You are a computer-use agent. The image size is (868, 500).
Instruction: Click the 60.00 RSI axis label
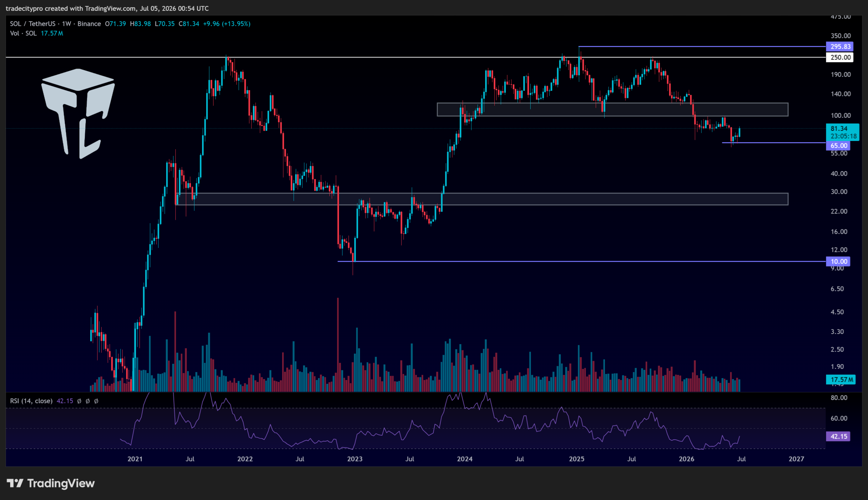(839, 418)
